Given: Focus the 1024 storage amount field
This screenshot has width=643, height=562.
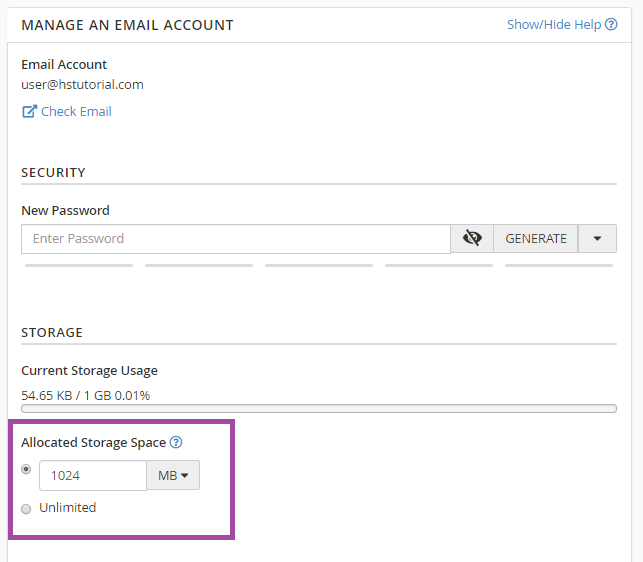Looking at the screenshot, I should click(92, 476).
